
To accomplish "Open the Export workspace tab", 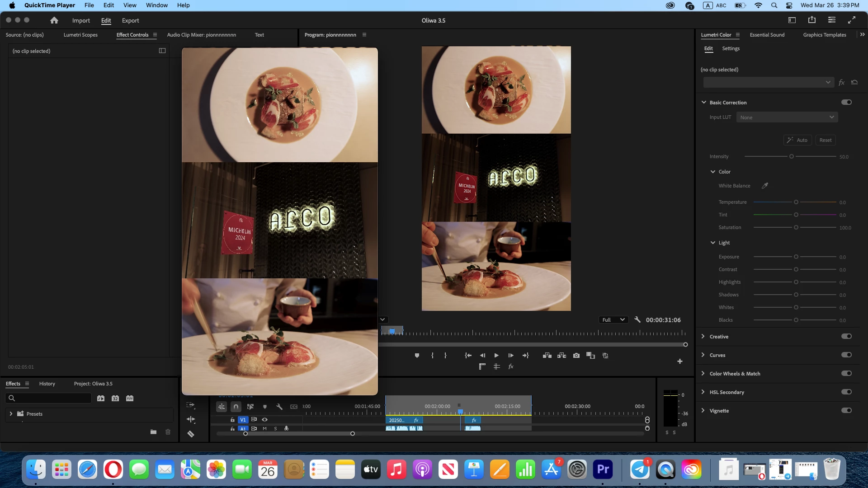I will pyautogui.click(x=130, y=21).
